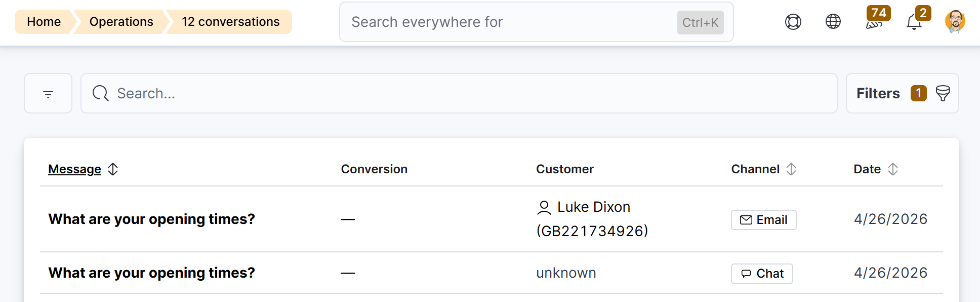980x302 pixels.
Task: Navigate to Home via the breadcrumb
Action: (44, 22)
